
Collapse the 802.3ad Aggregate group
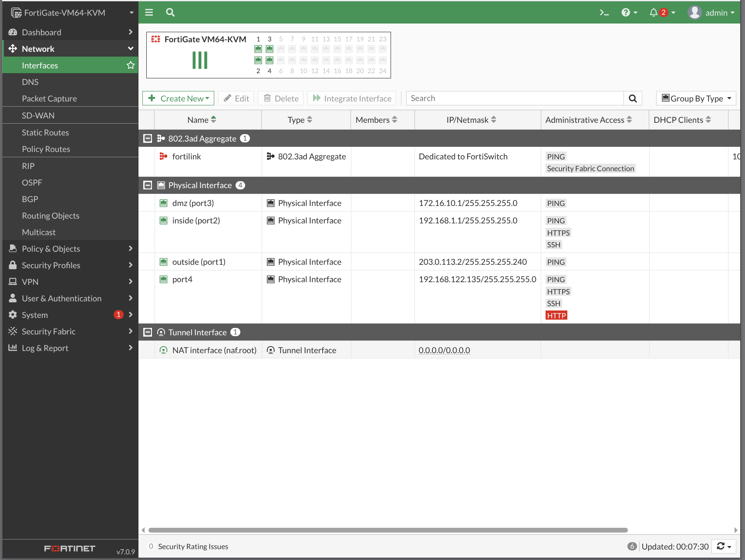pyautogui.click(x=148, y=138)
